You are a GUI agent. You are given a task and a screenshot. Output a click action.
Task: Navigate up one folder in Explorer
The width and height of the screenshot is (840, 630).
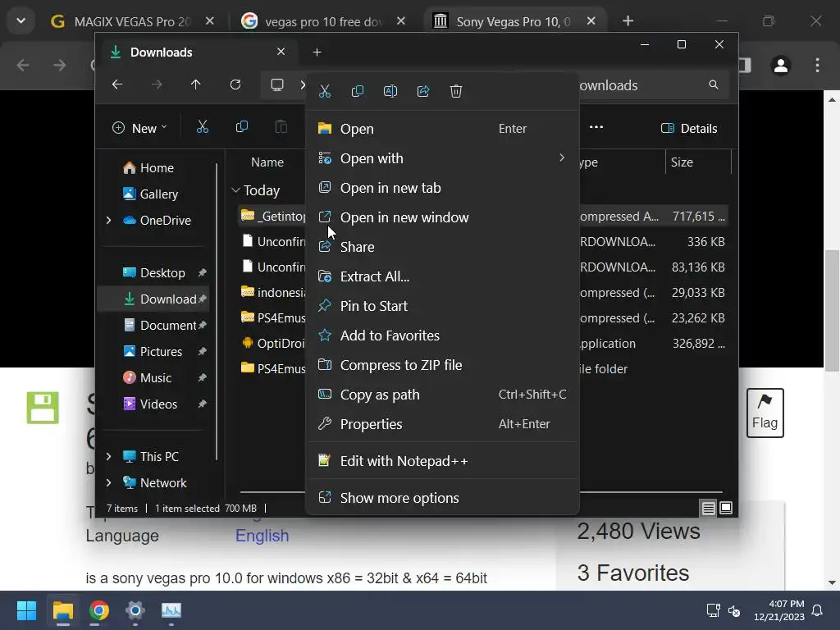[x=195, y=84]
